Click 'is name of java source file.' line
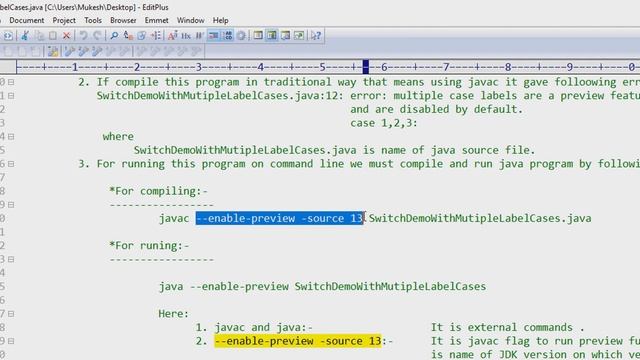The height and width of the screenshot is (360, 640). [x=449, y=150]
